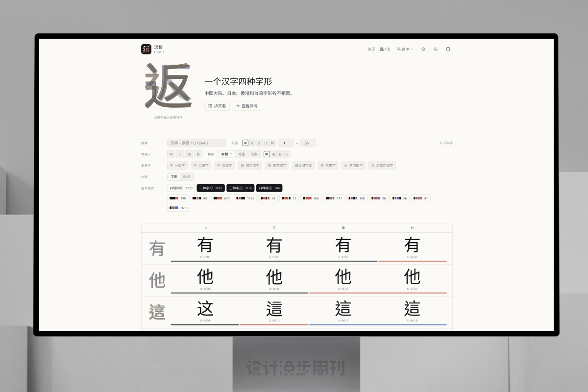
Task: Focus the 汉字 / 读音 search field
Action: click(x=196, y=143)
